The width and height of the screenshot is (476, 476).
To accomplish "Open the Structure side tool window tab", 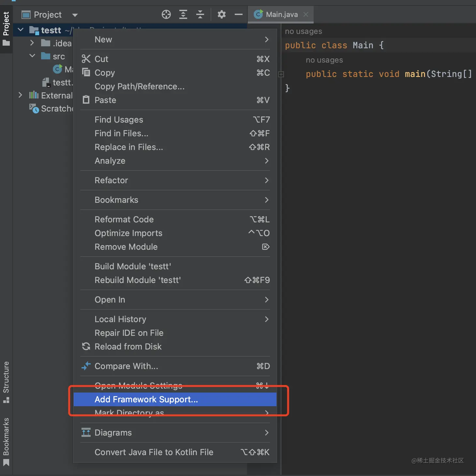I will [6, 382].
